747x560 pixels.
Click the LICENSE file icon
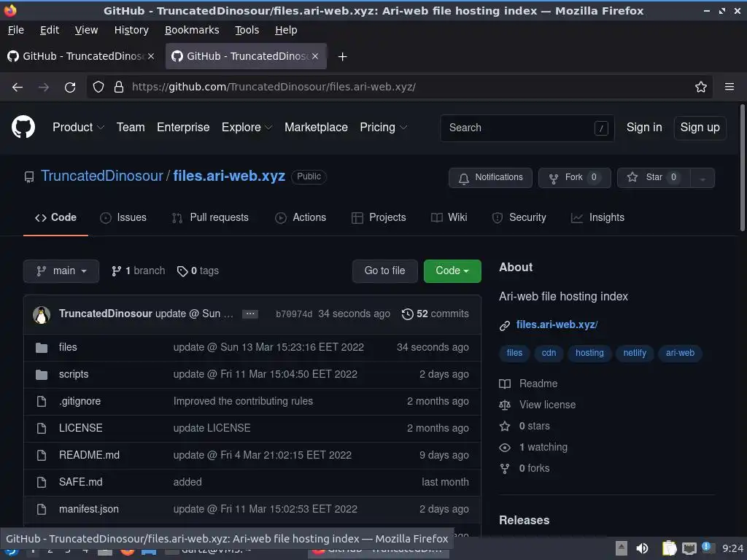(x=42, y=428)
